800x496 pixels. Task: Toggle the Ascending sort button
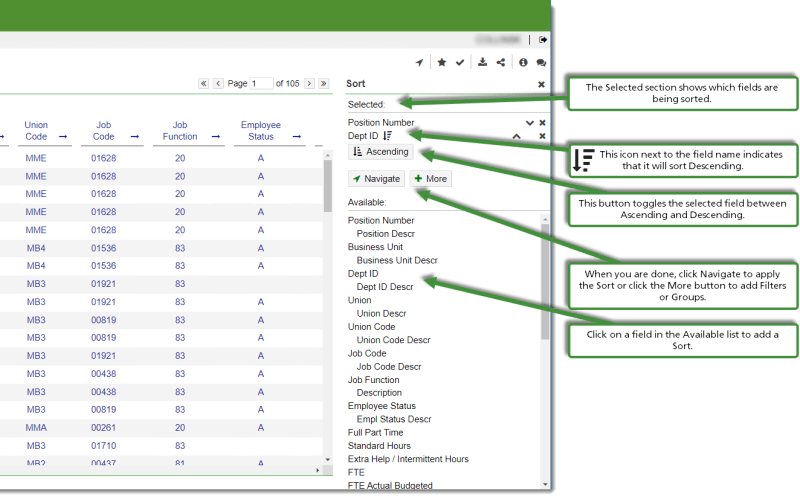pyautogui.click(x=381, y=152)
